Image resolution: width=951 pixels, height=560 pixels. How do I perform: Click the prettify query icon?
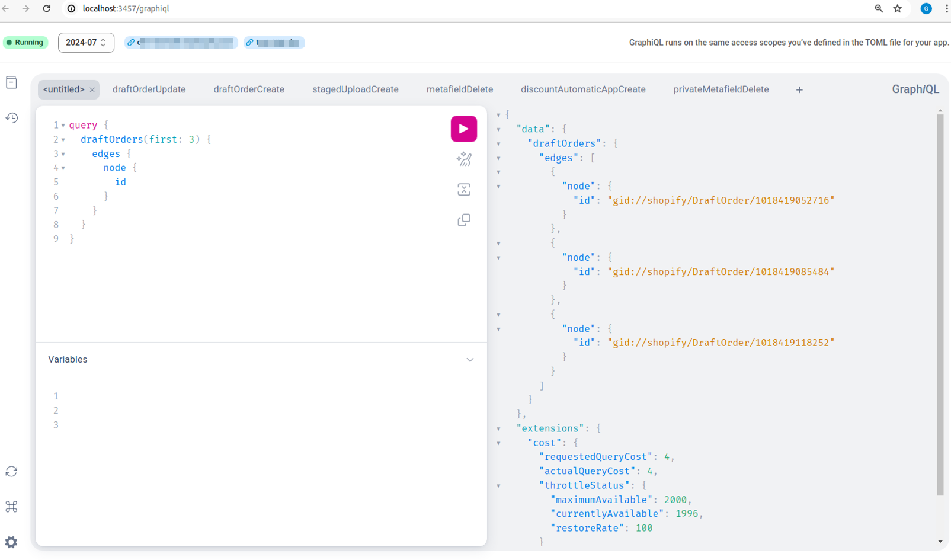coord(463,159)
